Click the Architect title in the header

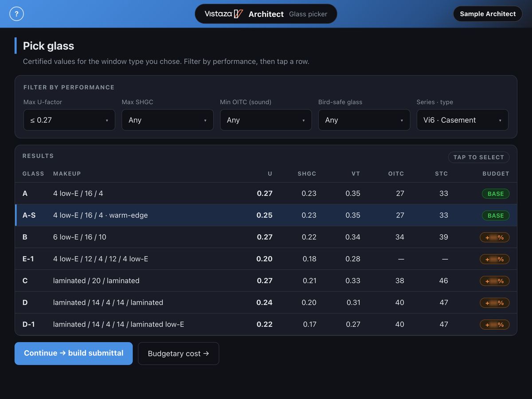pos(266,14)
